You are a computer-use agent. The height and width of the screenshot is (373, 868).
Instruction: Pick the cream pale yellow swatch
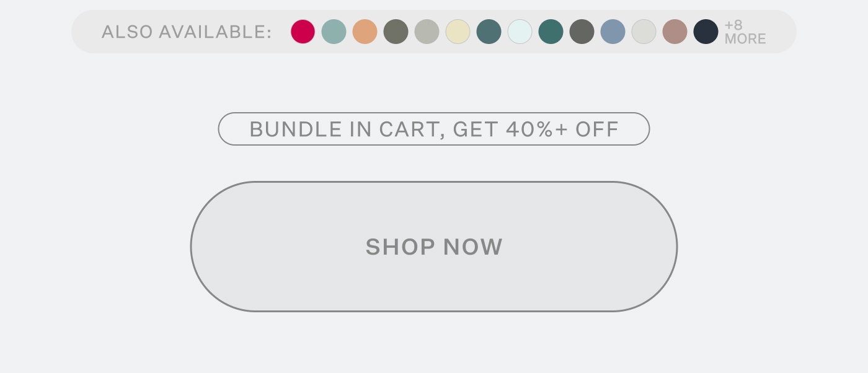[x=458, y=32]
